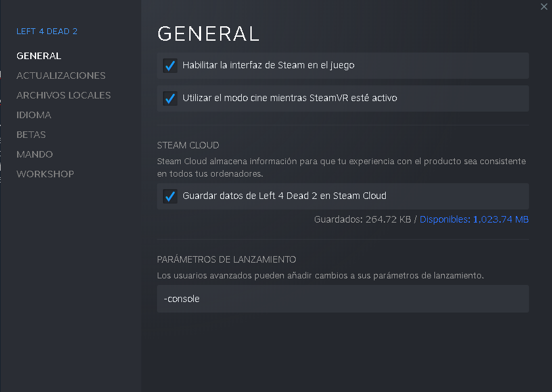The image size is (552, 392).
Task: Click the 'Guardar datos de Left 4 Dead 2' label
Action: click(x=285, y=196)
